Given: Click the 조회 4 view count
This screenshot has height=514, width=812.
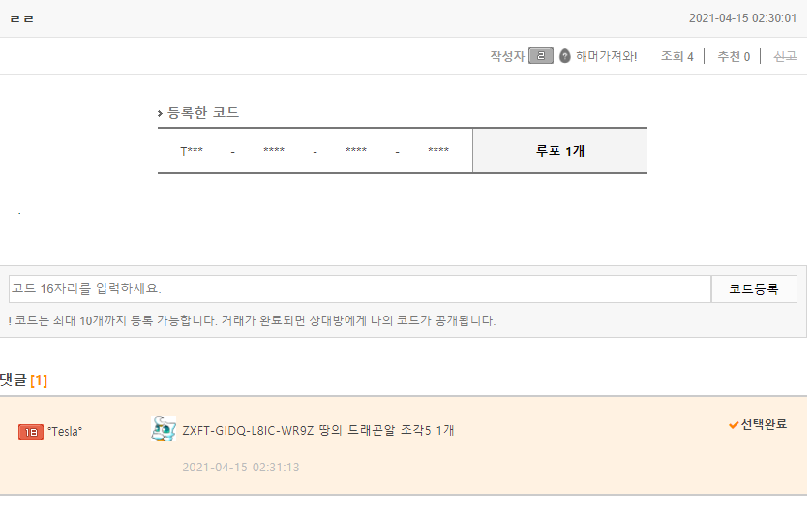Looking at the screenshot, I should coord(677,56).
